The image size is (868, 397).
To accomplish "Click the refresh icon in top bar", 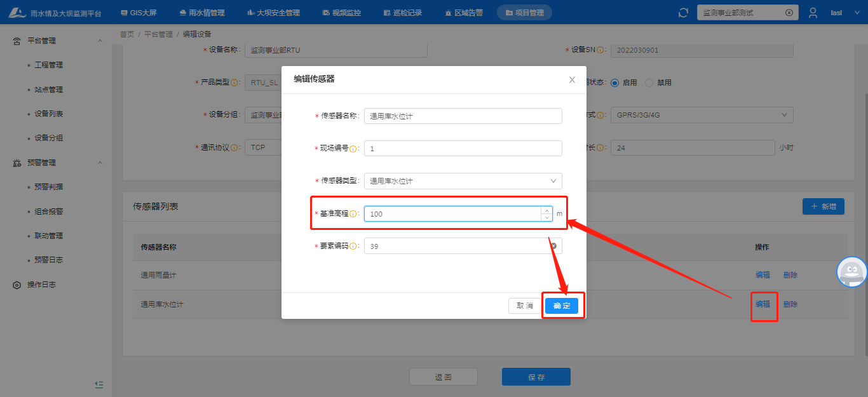I will pyautogui.click(x=683, y=13).
